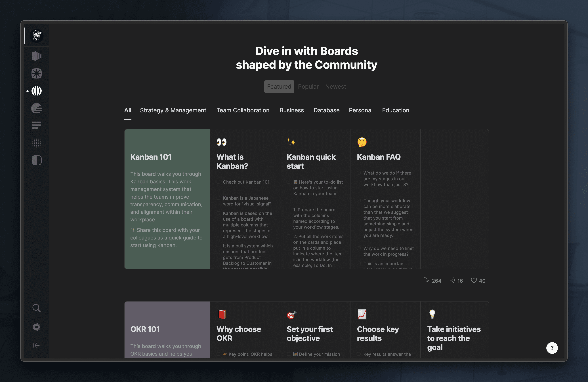This screenshot has width=588, height=382.
Task: Click the thinking face emoji above Kanban FAQ
Action: (362, 142)
